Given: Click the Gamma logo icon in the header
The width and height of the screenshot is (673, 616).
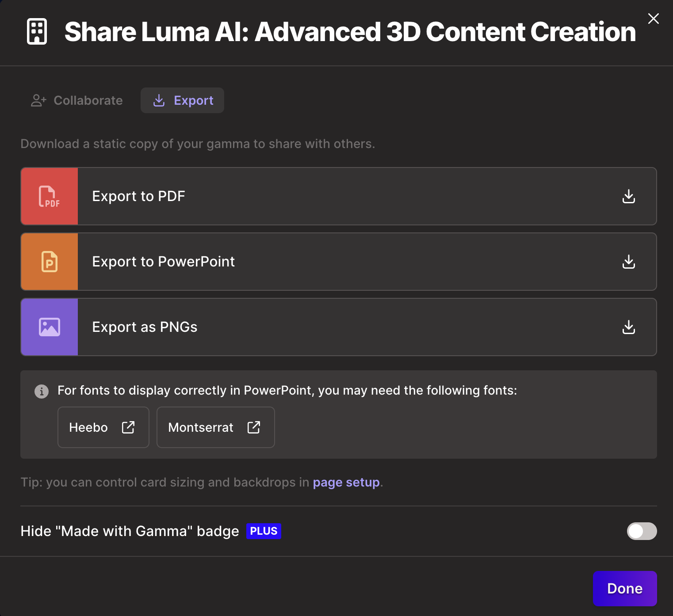Looking at the screenshot, I should [37, 32].
